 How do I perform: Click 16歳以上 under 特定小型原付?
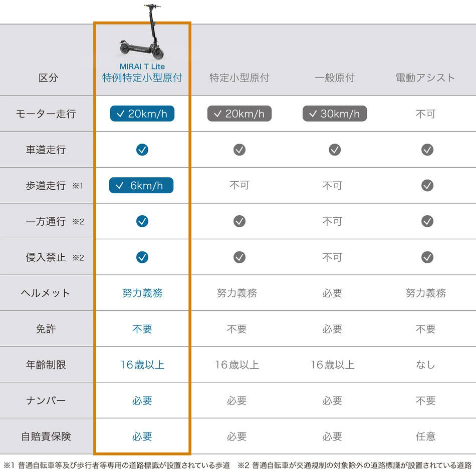click(x=237, y=365)
